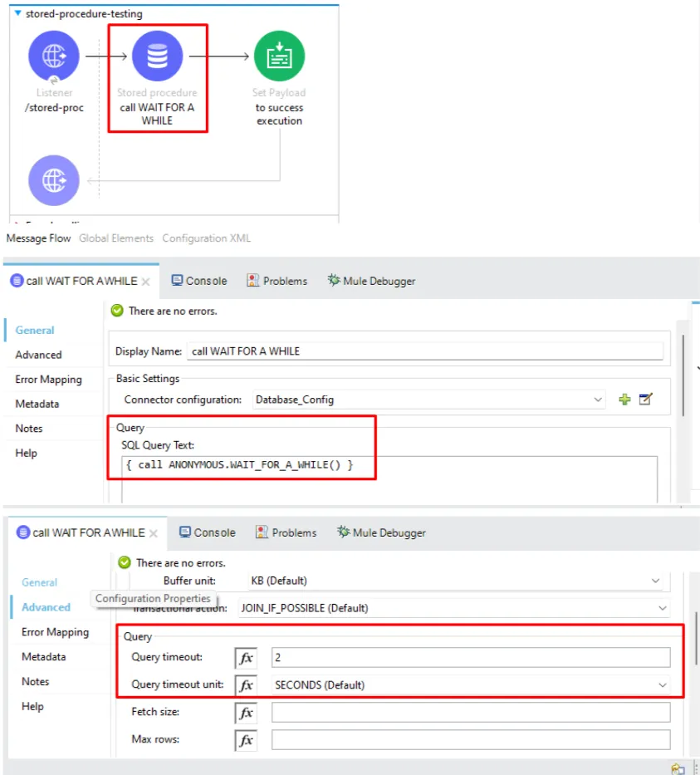Toggle expression mode for Query timeout

246,658
